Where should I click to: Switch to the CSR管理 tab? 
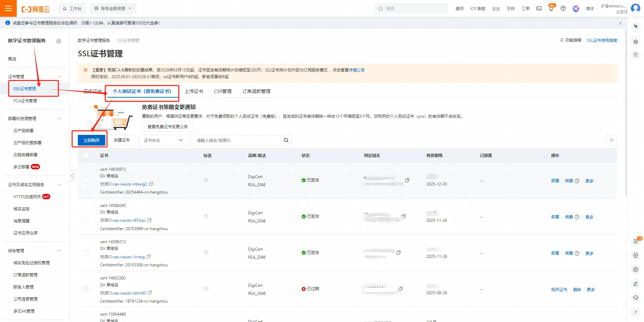pyautogui.click(x=223, y=91)
